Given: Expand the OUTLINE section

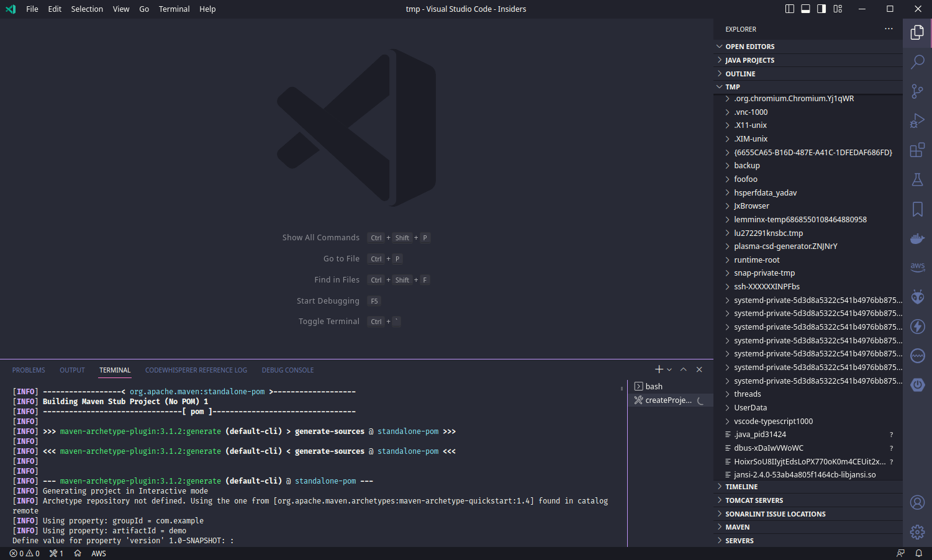Looking at the screenshot, I should (808, 74).
